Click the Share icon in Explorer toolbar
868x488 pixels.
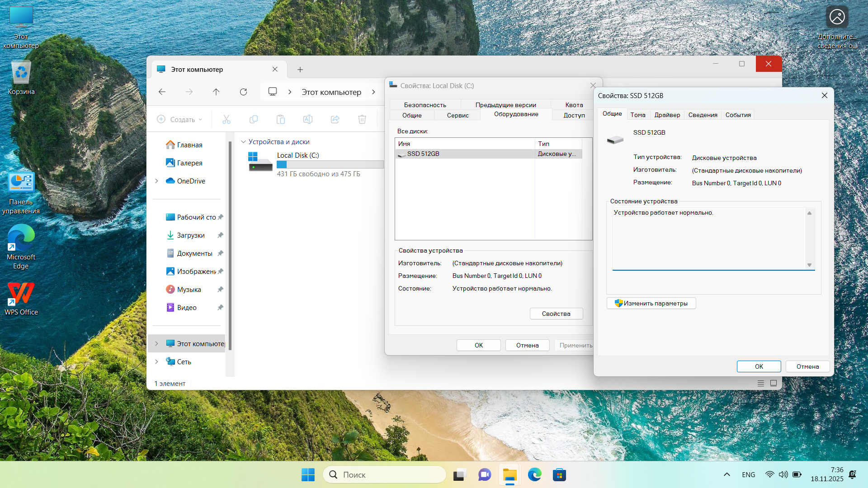click(335, 119)
